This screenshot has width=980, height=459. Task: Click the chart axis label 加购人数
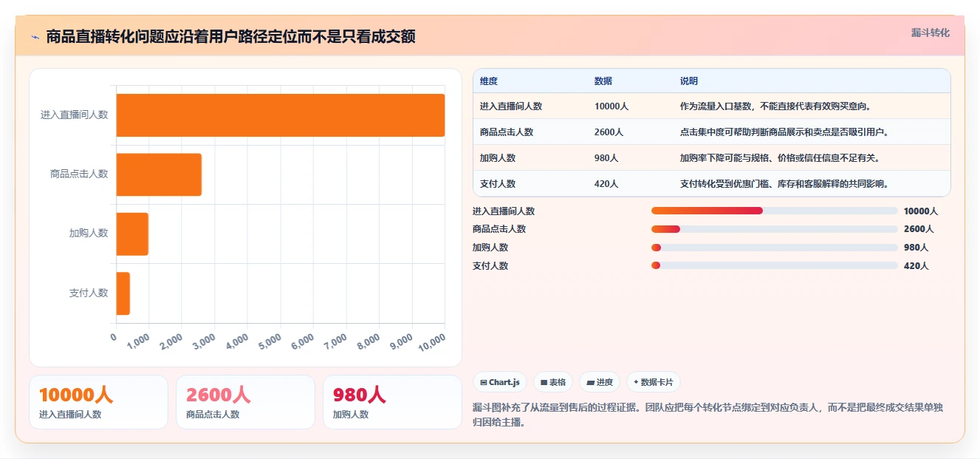click(89, 233)
